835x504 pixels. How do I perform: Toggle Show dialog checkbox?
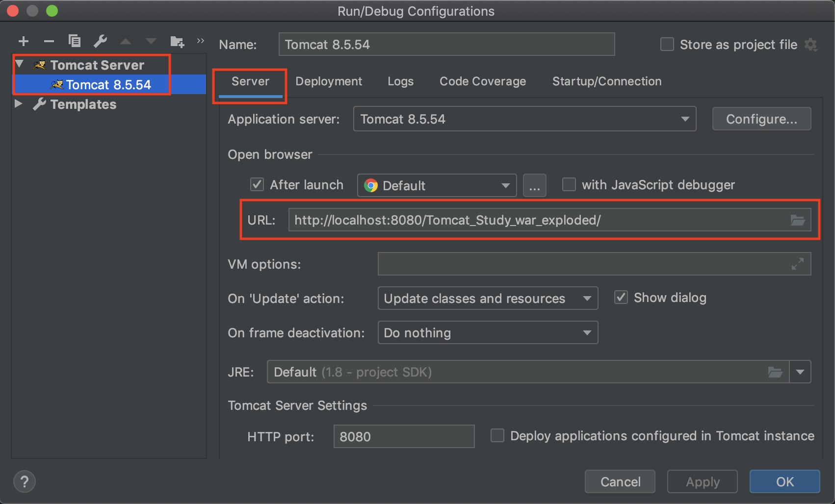coord(621,298)
